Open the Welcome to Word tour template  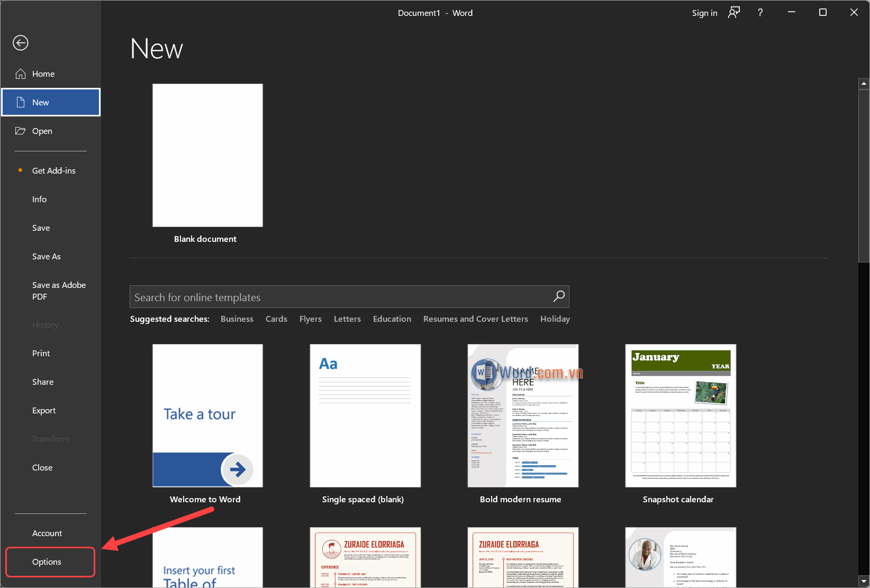(207, 416)
